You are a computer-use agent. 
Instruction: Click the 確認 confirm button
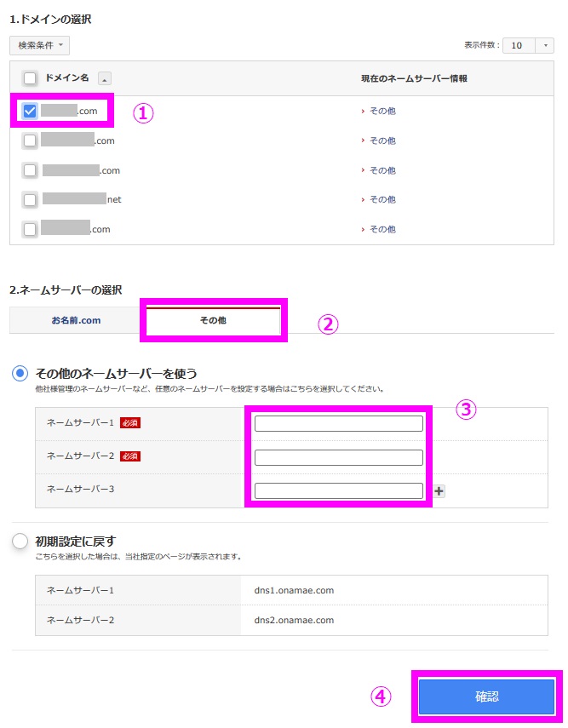[487, 696]
